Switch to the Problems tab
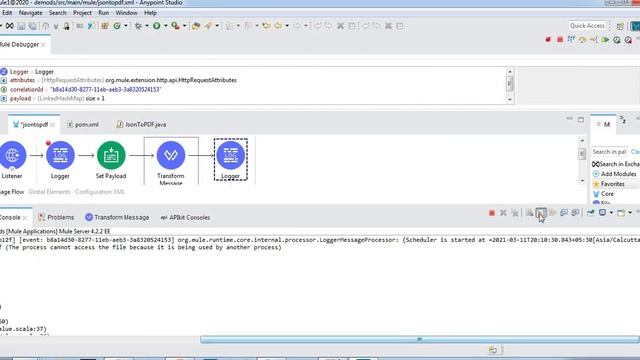 56,218
